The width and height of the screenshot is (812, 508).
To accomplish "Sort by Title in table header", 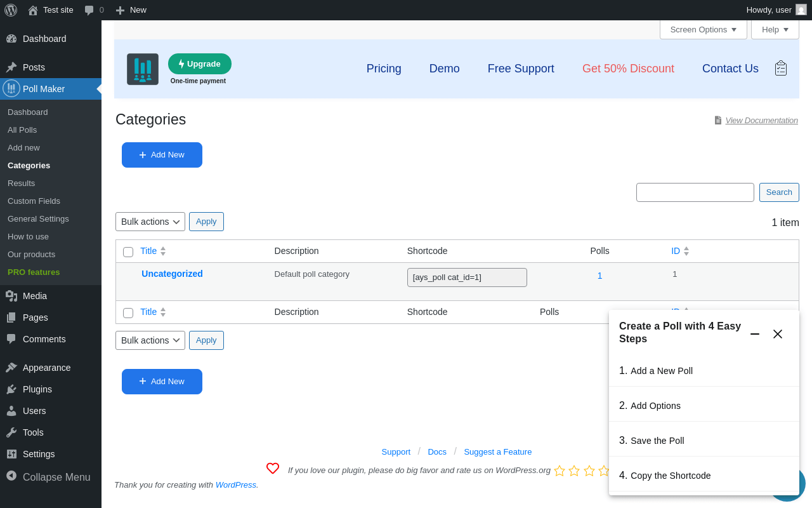I will coord(153,251).
